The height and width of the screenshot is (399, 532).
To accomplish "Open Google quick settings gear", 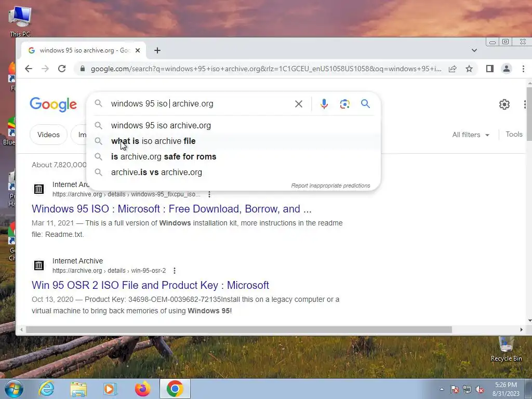I will pos(504,104).
